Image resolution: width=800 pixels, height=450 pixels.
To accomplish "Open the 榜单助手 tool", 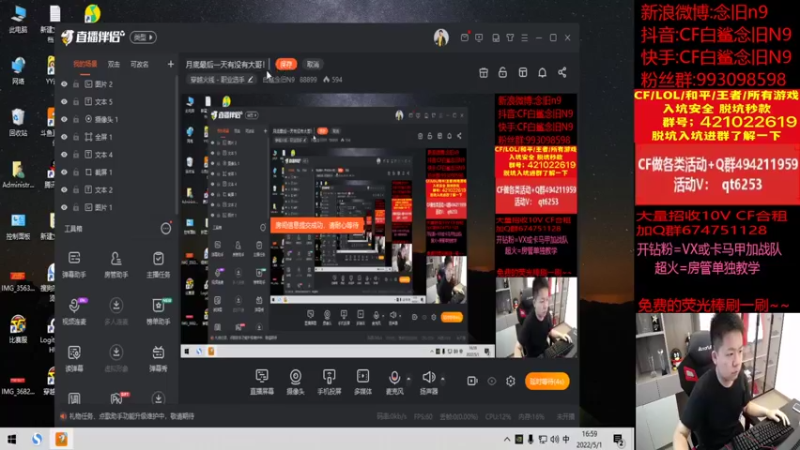I will coord(158,311).
